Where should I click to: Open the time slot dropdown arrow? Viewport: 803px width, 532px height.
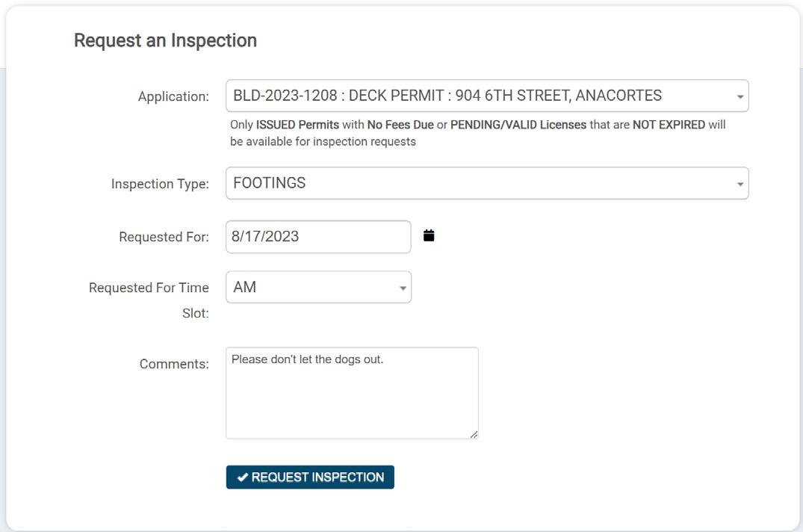pyautogui.click(x=403, y=288)
